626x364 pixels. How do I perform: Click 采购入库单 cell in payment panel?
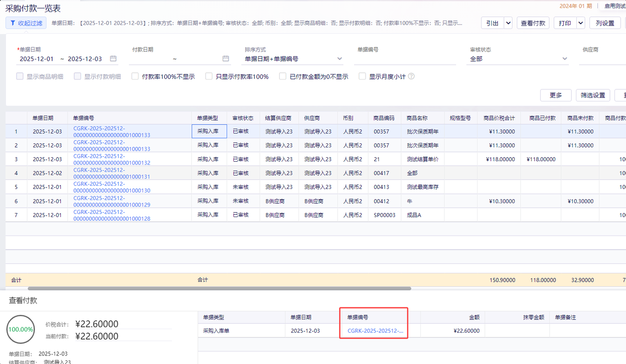point(241,331)
